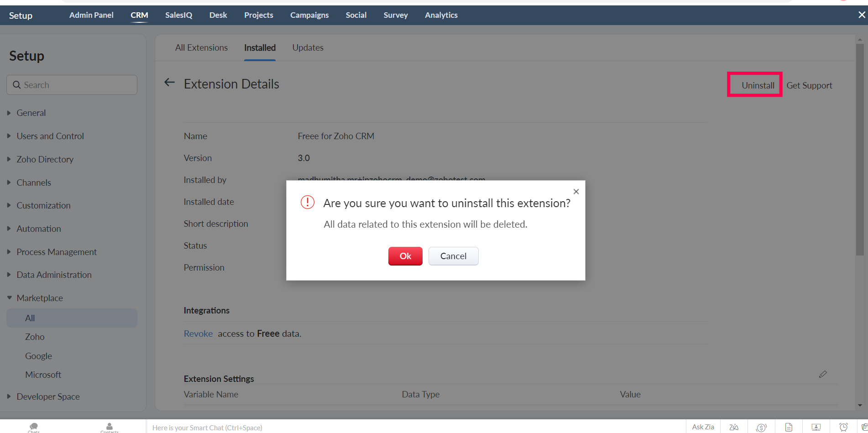This screenshot has height=433, width=868.
Task: Open Get Support link
Action: point(809,85)
